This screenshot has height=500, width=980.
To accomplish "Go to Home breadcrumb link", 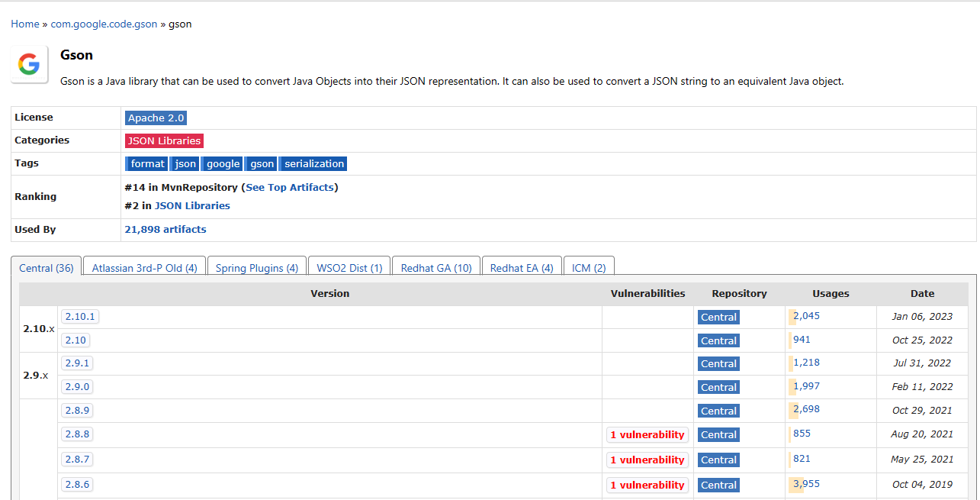I will (25, 24).
